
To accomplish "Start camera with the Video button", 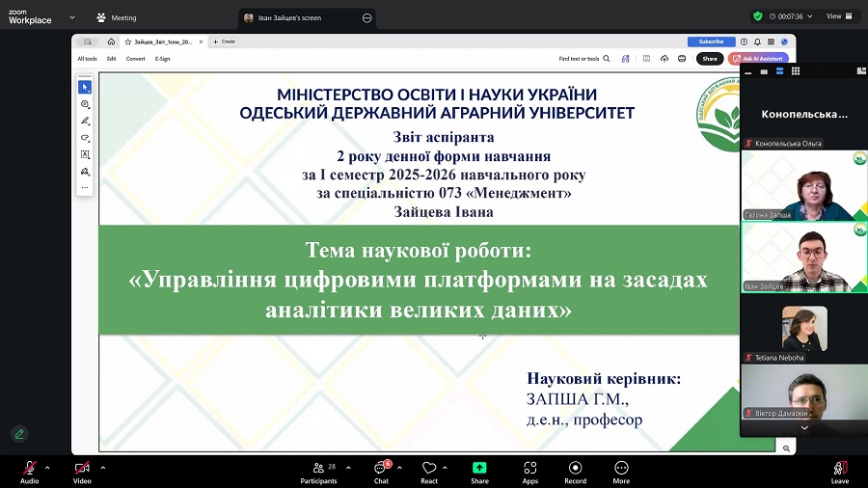I will (x=82, y=469).
